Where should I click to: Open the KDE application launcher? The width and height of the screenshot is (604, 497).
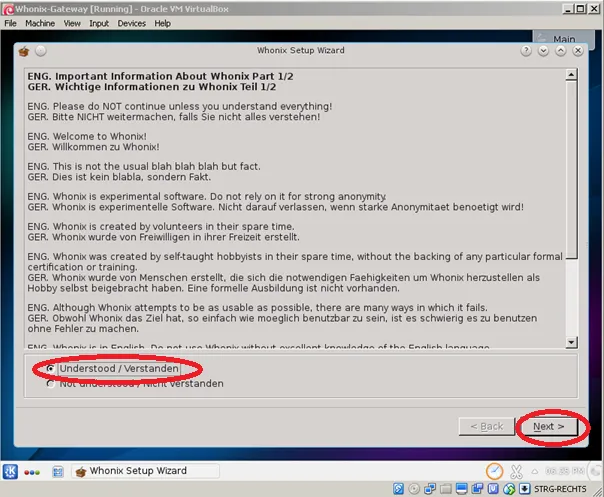point(10,471)
